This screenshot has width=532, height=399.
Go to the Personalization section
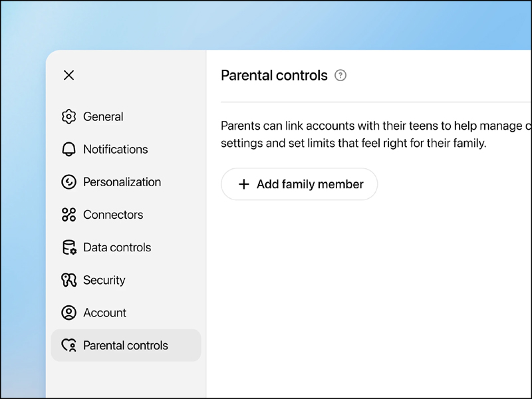point(122,182)
